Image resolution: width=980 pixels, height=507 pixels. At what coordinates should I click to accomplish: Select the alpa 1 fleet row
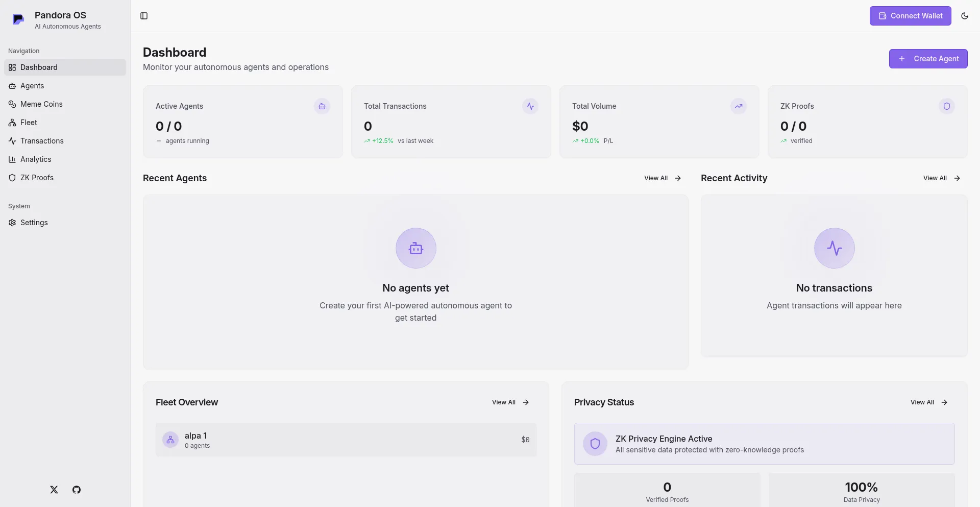[x=346, y=440]
